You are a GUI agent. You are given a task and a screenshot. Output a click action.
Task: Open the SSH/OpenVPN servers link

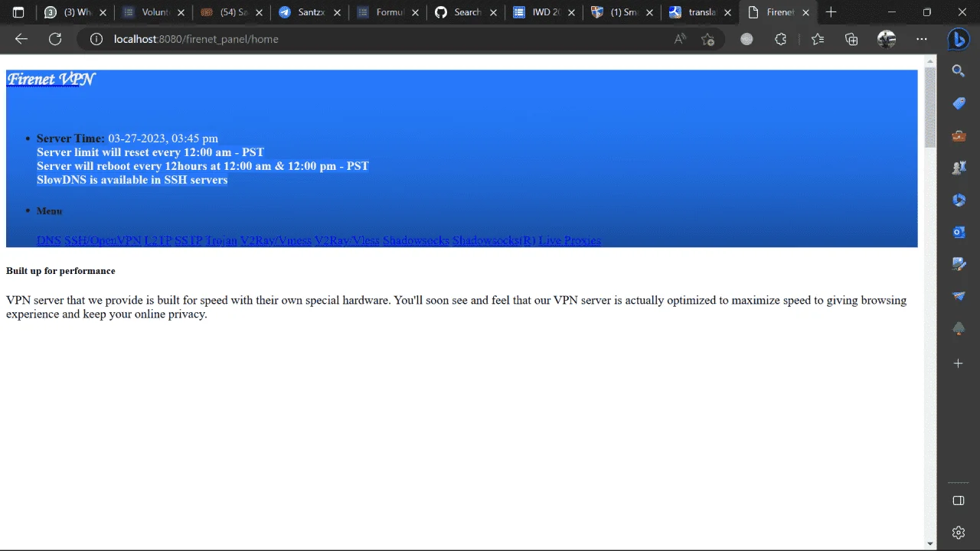click(103, 240)
